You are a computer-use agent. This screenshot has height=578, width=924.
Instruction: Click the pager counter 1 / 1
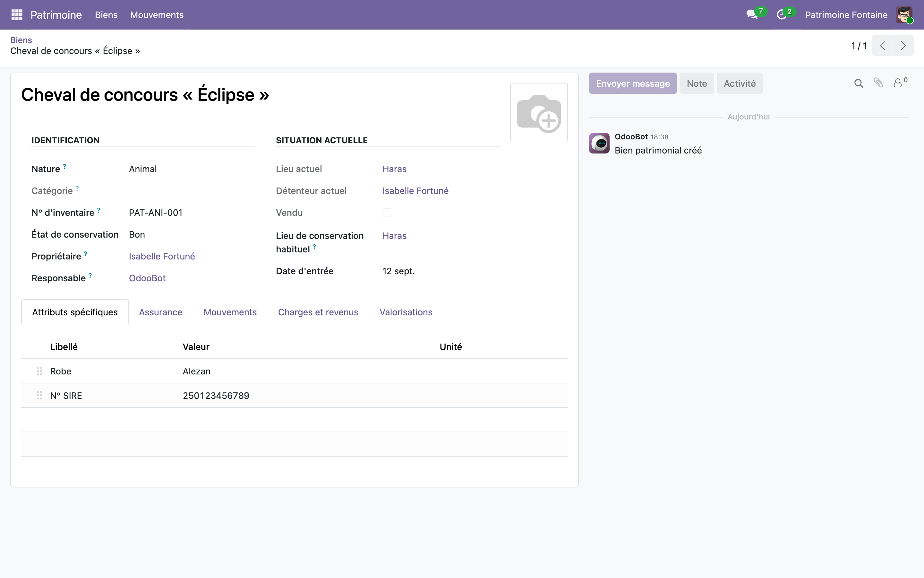point(859,46)
